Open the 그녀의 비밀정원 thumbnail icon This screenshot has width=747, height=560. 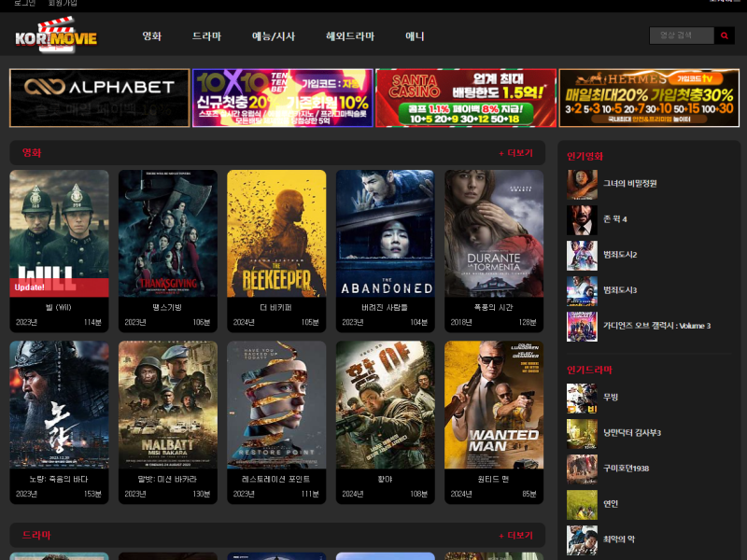tap(582, 184)
